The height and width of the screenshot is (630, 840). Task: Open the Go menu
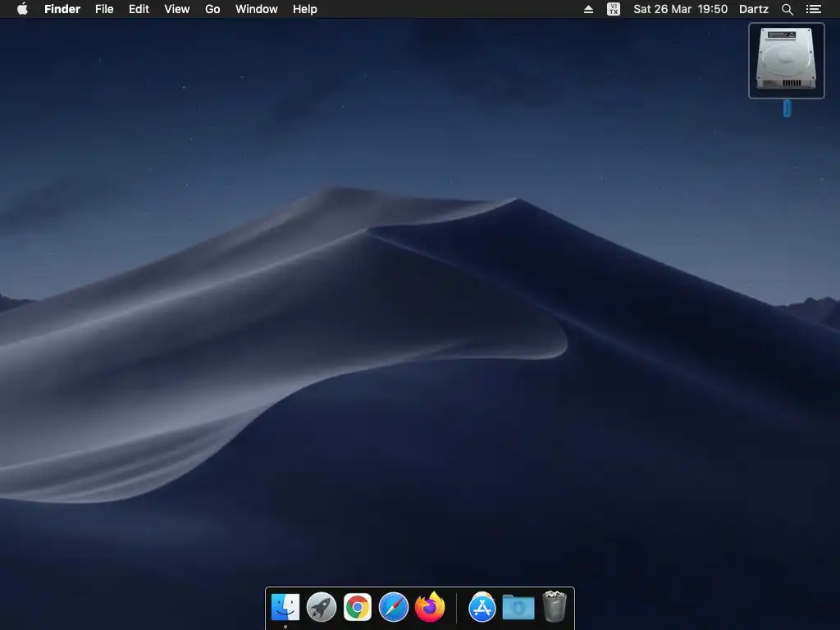click(212, 9)
